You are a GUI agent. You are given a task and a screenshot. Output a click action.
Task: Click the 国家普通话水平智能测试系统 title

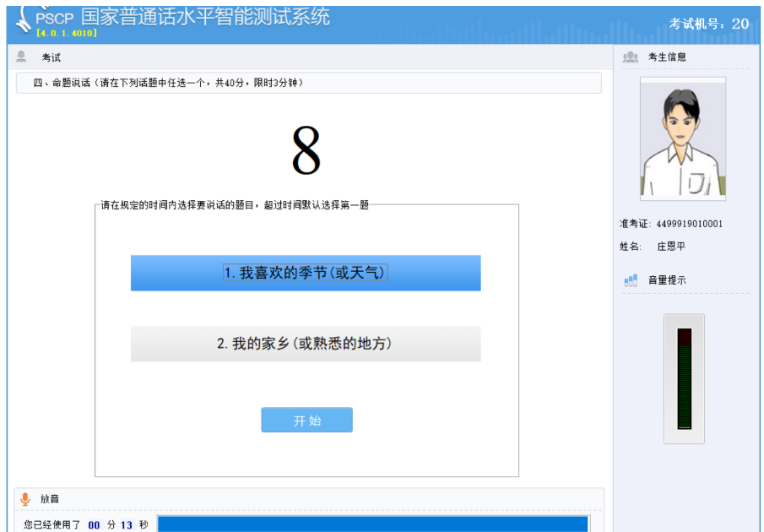[205, 16]
